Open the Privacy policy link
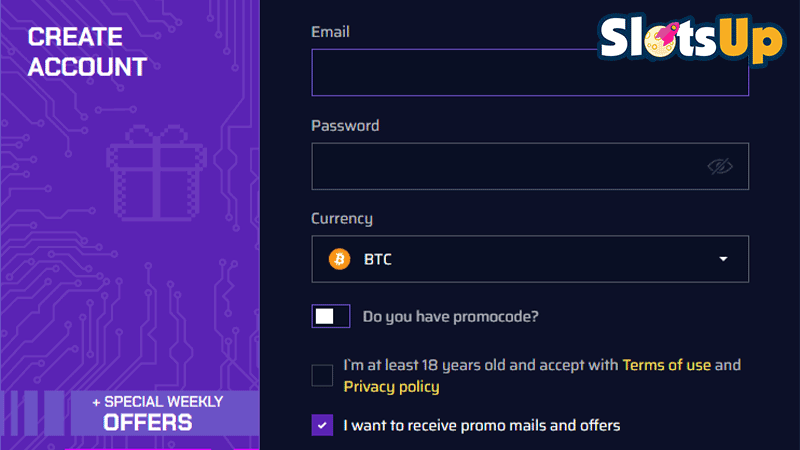The height and width of the screenshot is (450, 800). 391,387
